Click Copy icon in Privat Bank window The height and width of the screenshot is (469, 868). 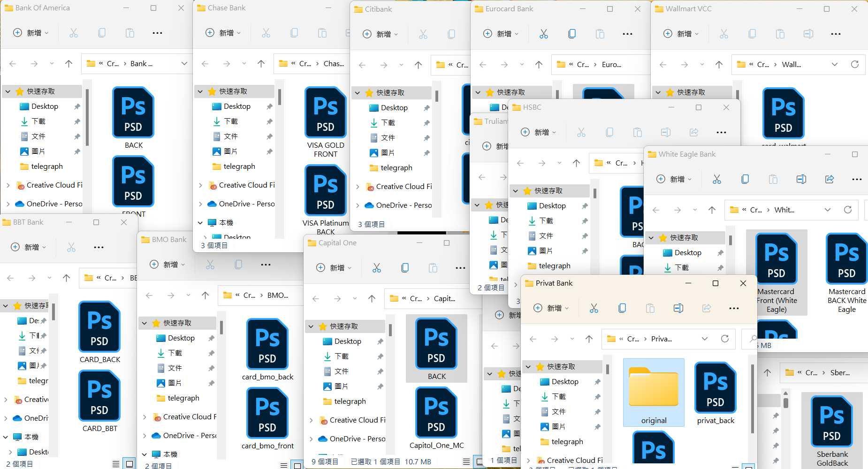(x=622, y=308)
